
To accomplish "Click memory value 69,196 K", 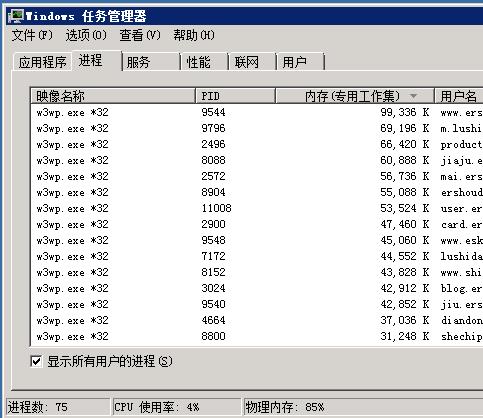I will (x=405, y=128).
